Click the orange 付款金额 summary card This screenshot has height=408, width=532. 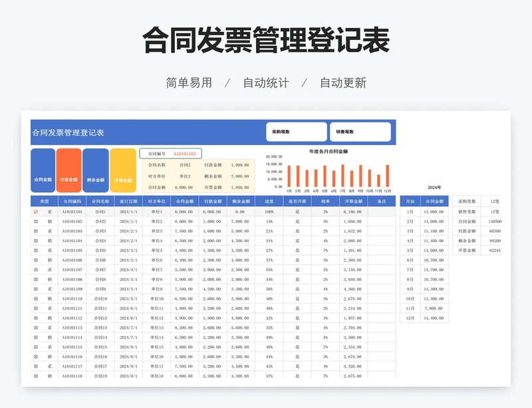click(x=69, y=170)
